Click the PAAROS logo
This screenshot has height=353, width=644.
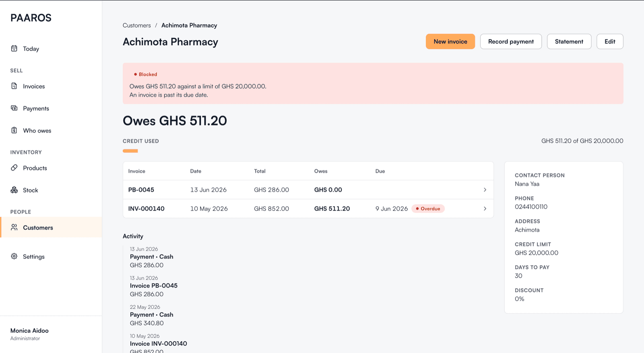(x=31, y=18)
